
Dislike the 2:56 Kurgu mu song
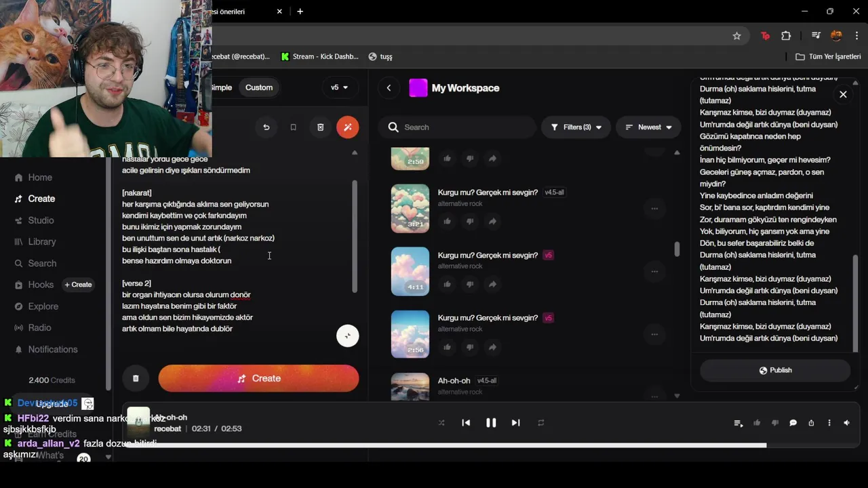coord(469,347)
